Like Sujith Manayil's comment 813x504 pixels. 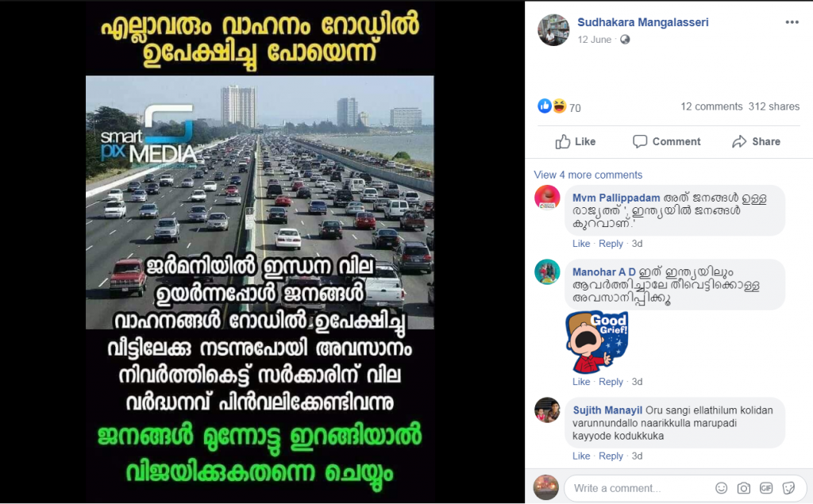[581, 456]
